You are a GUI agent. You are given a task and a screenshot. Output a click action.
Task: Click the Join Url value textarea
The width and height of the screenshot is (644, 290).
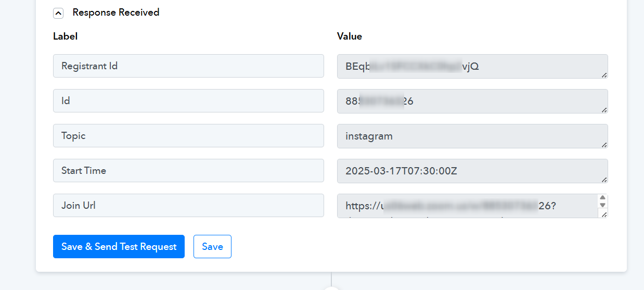point(468,206)
